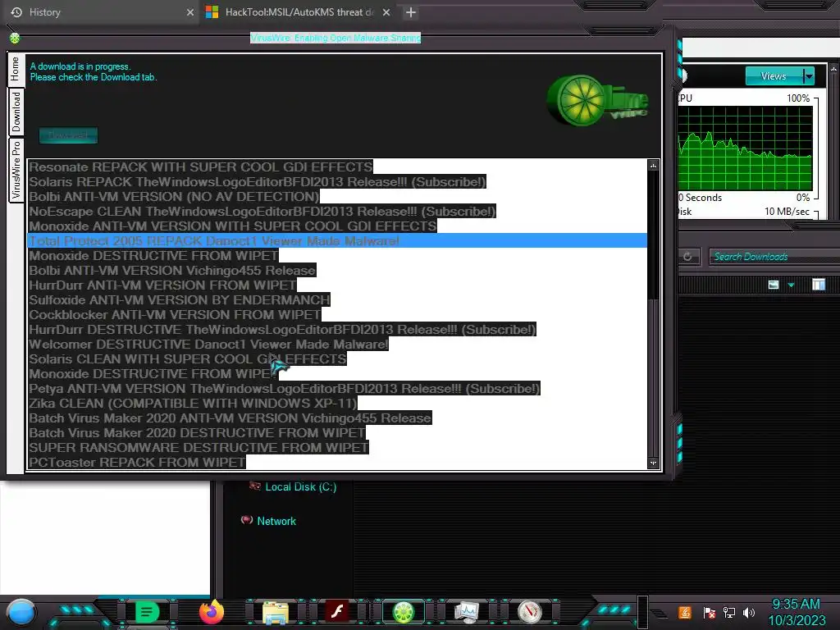Image resolution: width=840 pixels, height=630 pixels.
Task: Close the History browser tab
Action: point(190,12)
